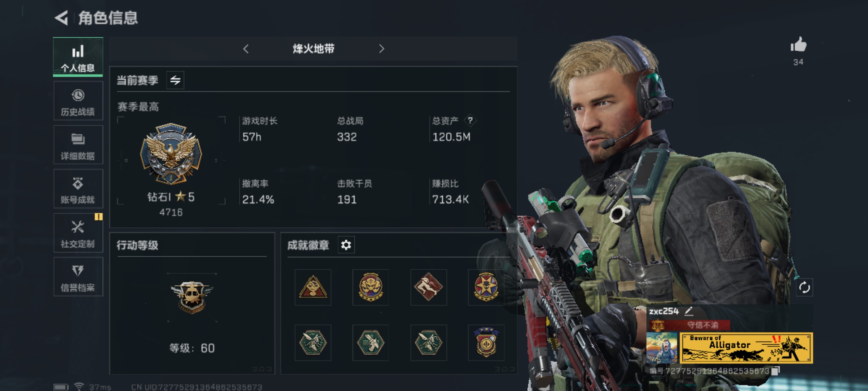
Task: Toggle the 当前赛季 season switch button
Action: pos(175,80)
